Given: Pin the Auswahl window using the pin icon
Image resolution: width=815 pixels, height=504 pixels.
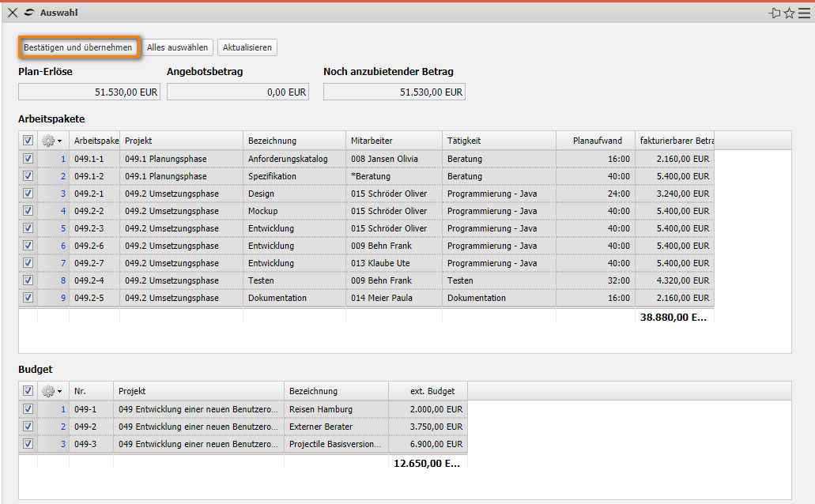Looking at the screenshot, I should [775, 13].
